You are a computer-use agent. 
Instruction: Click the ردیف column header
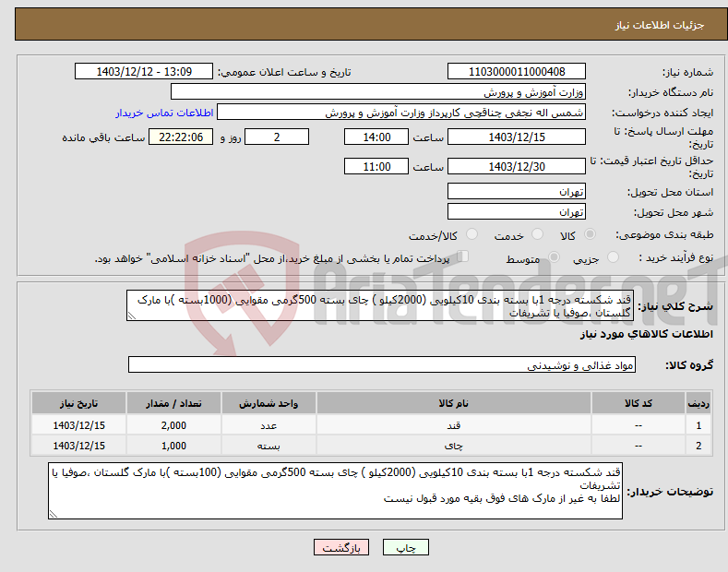(698, 403)
